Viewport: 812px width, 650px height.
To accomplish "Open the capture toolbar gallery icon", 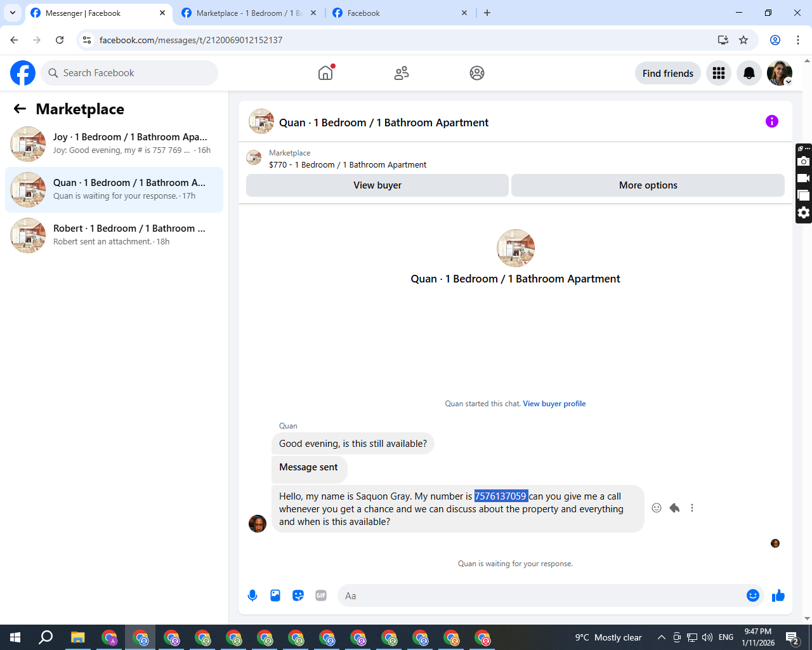I will pos(804,196).
